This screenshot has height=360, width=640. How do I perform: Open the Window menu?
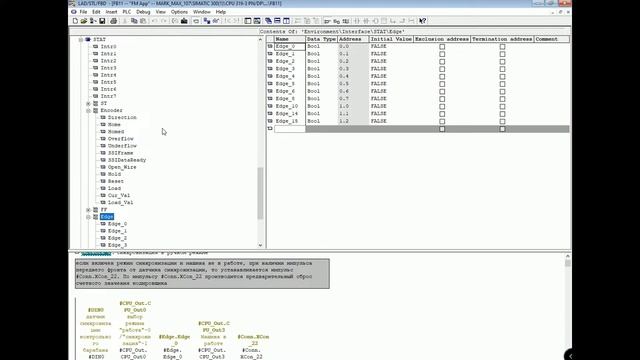pos(202,12)
